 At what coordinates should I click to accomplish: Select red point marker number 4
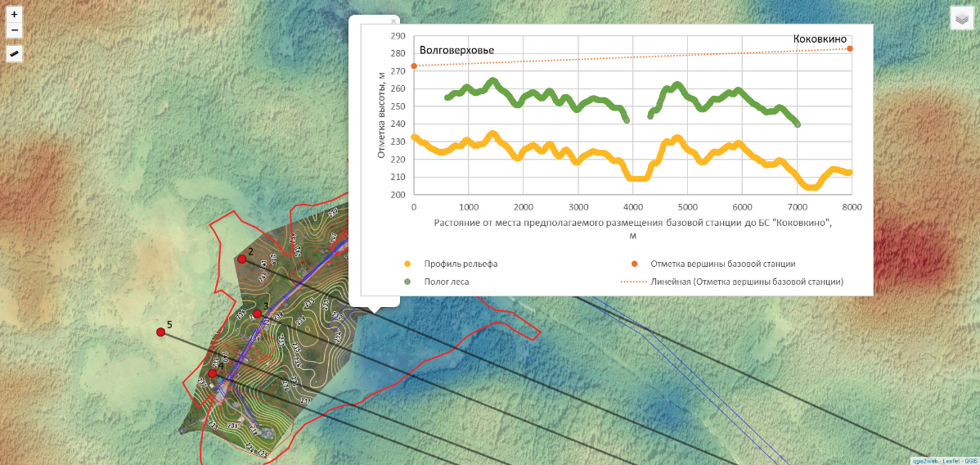coord(213,373)
